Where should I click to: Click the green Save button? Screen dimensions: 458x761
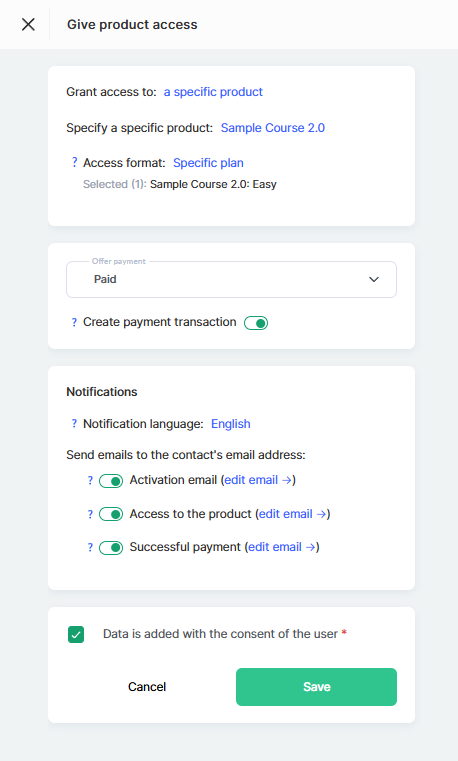pyautogui.click(x=316, y=687)
